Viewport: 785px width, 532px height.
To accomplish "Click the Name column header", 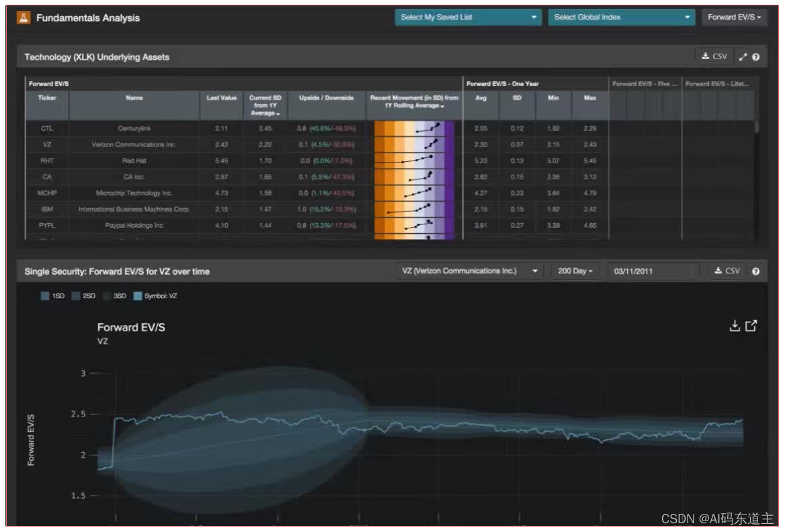I will [x=134, y=105].
